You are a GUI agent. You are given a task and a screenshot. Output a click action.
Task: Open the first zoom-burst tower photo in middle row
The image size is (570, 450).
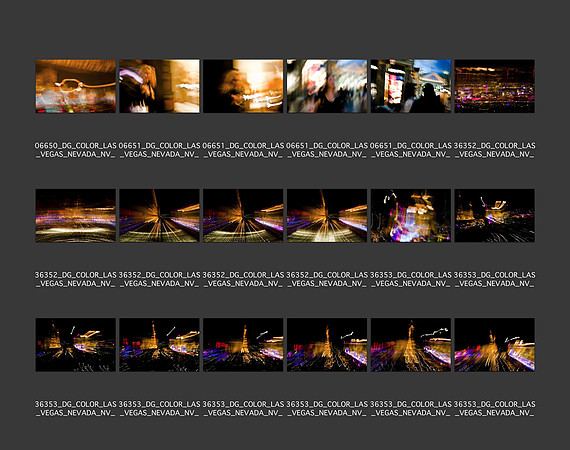point(159,216)
